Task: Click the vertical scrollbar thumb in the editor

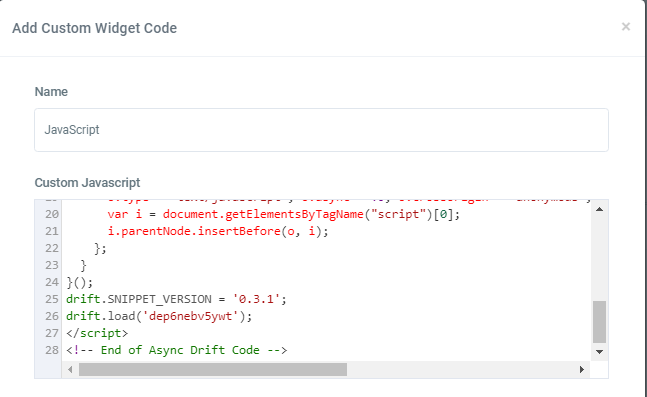Action: [x=599, y=322]
